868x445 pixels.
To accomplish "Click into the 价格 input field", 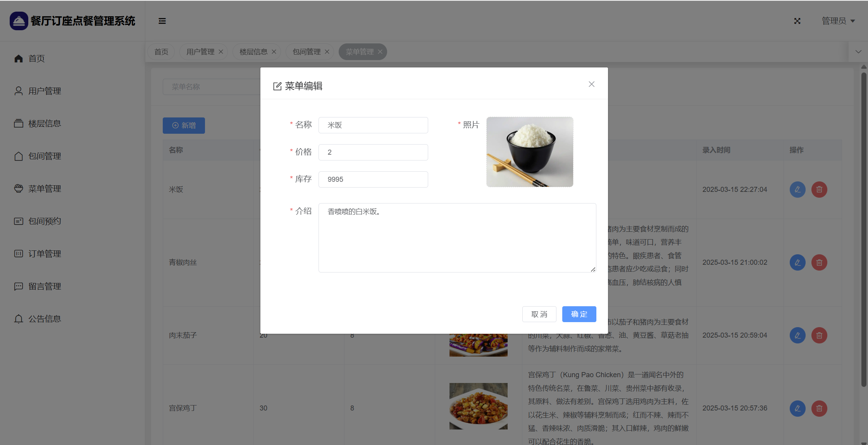I will (x=373, y=152).
